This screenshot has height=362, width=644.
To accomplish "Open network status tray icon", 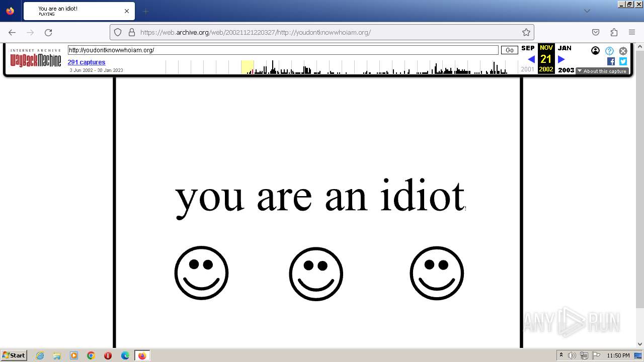I will click(584, 355).
